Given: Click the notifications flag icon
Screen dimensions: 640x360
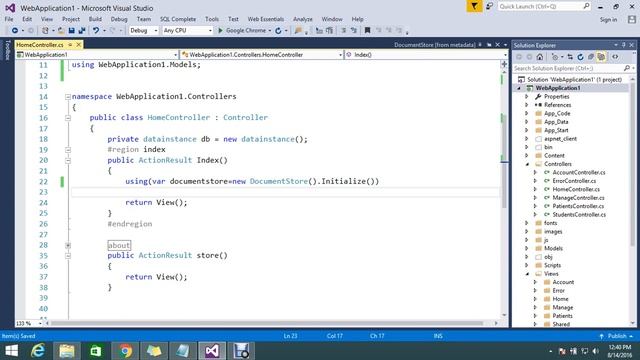Looking at the screenshot, I should point(474,7).
